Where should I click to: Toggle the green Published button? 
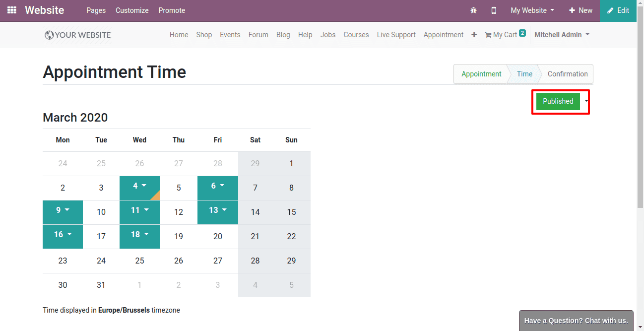[x=558, y=101]
